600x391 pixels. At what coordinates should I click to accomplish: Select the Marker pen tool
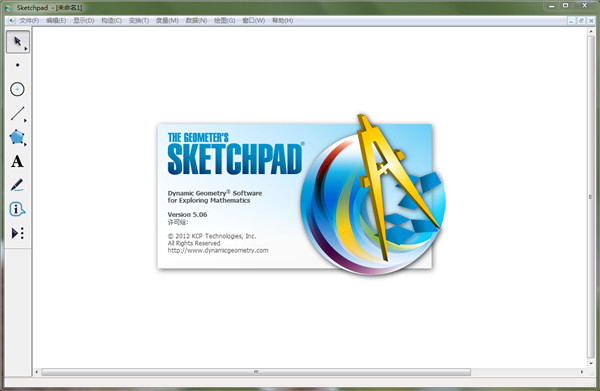pyautogui.click(x=17, y=185)
